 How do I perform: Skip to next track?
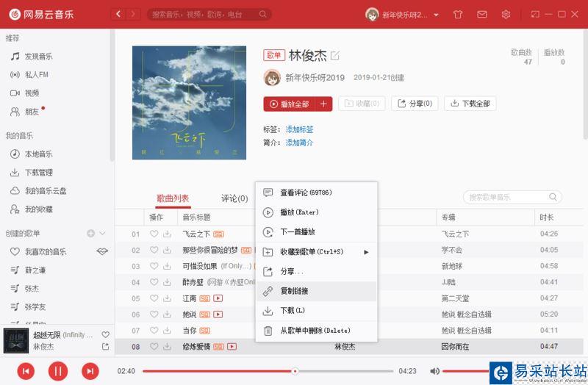pyautogui.click(x=90, y=371)
